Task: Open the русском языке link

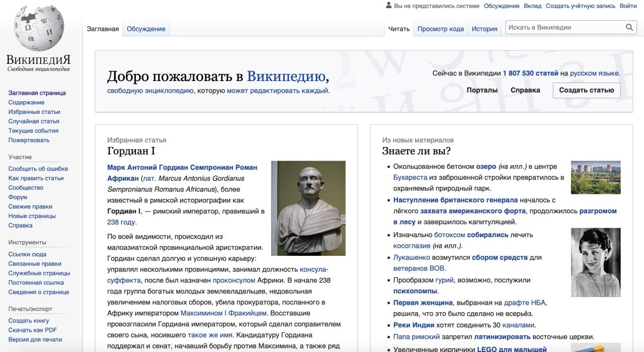Action: tap(594, 74)
